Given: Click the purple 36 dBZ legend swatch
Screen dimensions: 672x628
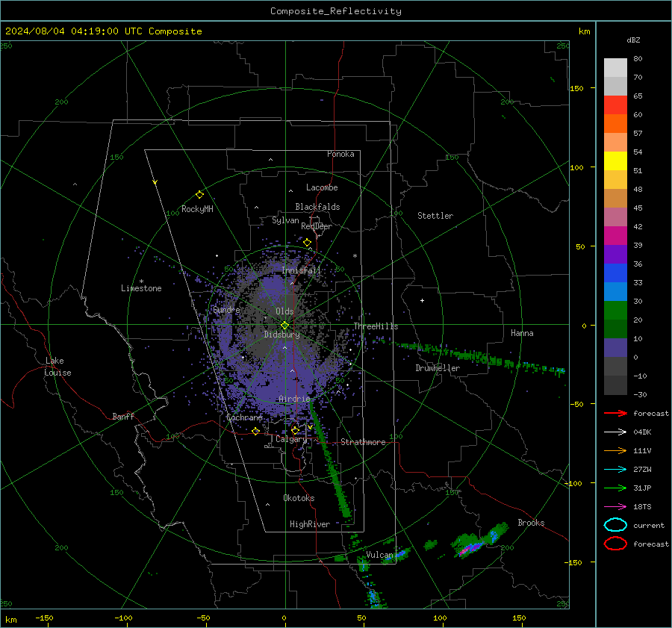Looking at the screenshot, I should tap(615, 254).
